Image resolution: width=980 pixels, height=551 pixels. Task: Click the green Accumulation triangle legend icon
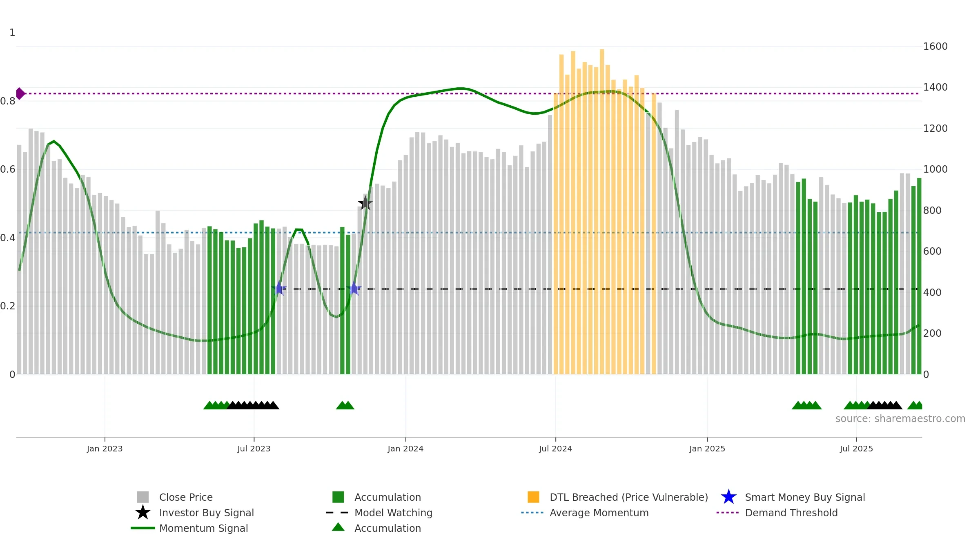[x=338, y=527]
